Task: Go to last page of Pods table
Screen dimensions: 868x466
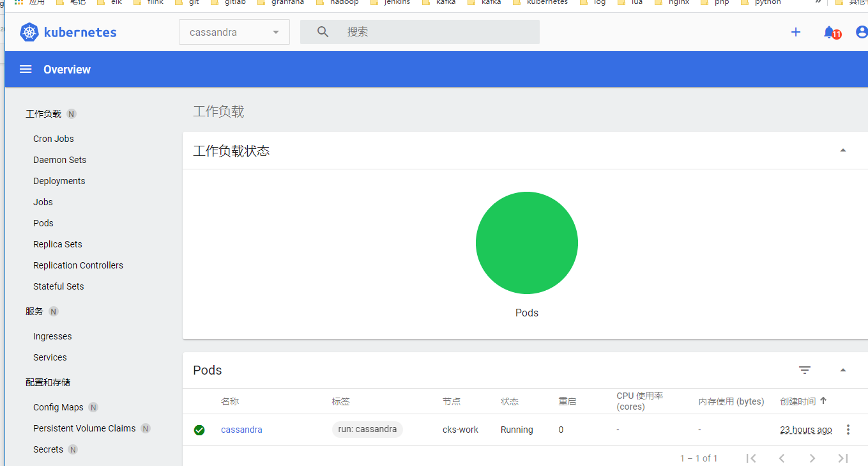Action: pos(843,458)
